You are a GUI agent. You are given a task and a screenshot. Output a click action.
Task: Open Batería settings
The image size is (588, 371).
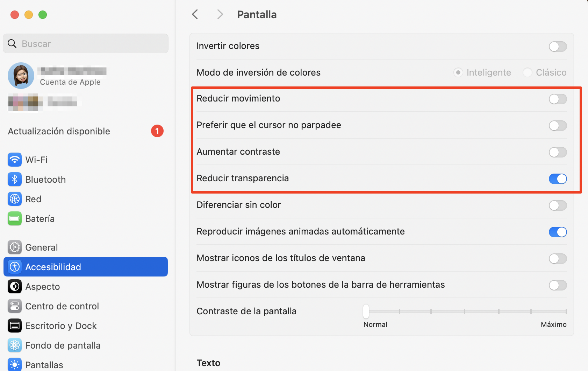[x=40, y=218]
